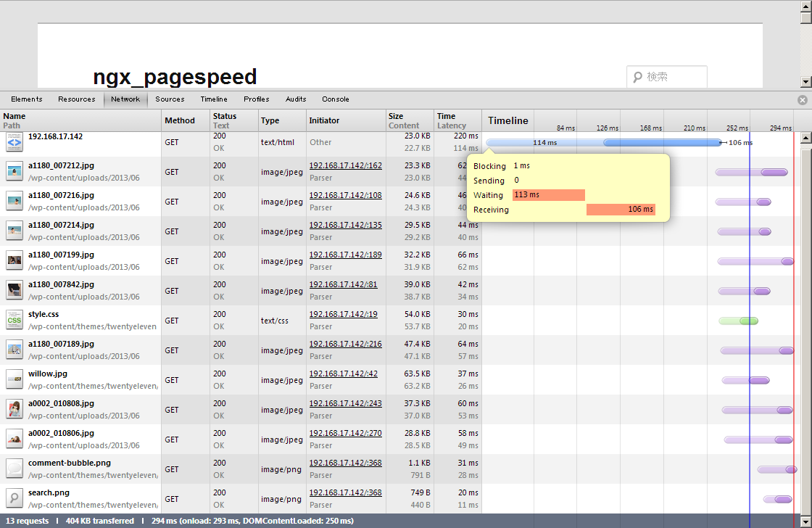Sort by the Time column header

point(457,120)
